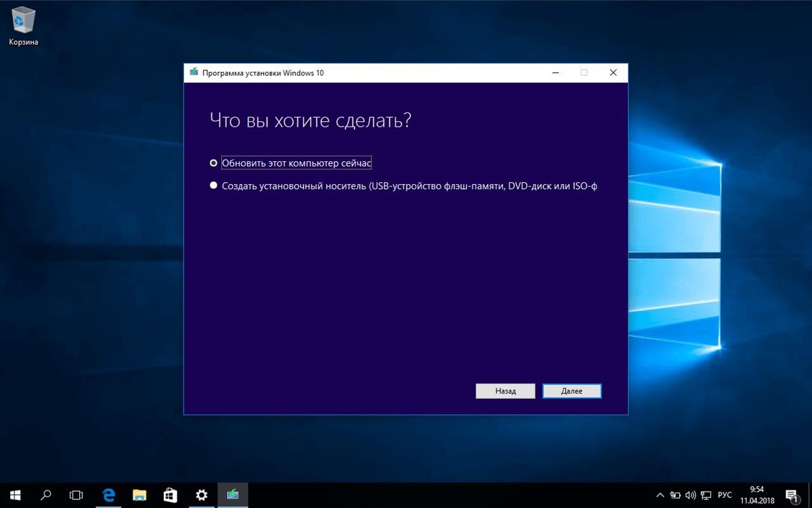Image resolution: width=812 pixels, height=508 pixels.
Task: Open the Start menu
Action: 15,495
